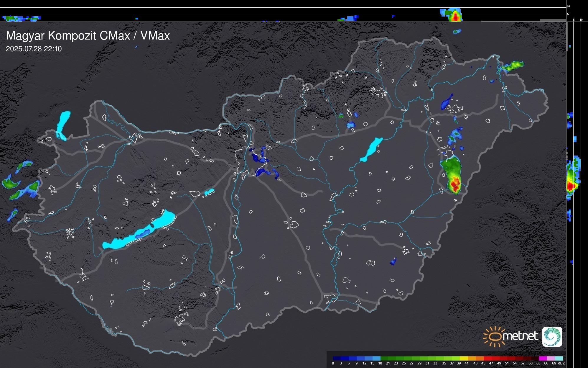This screenshot has height=368, width=588.
Task: Click the red peak in top profile strip
Action: 456,17
